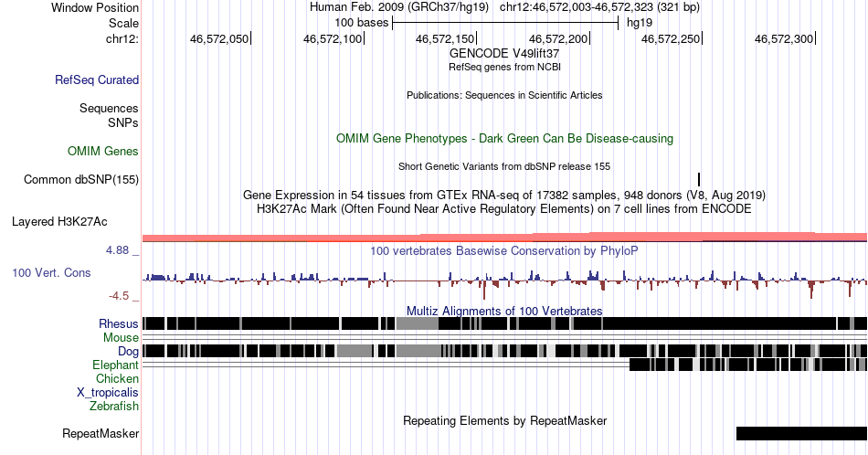
Task: Click '100 vertebrates Basewise Conservation by PhyloP' title
Action: click(504, 250)
